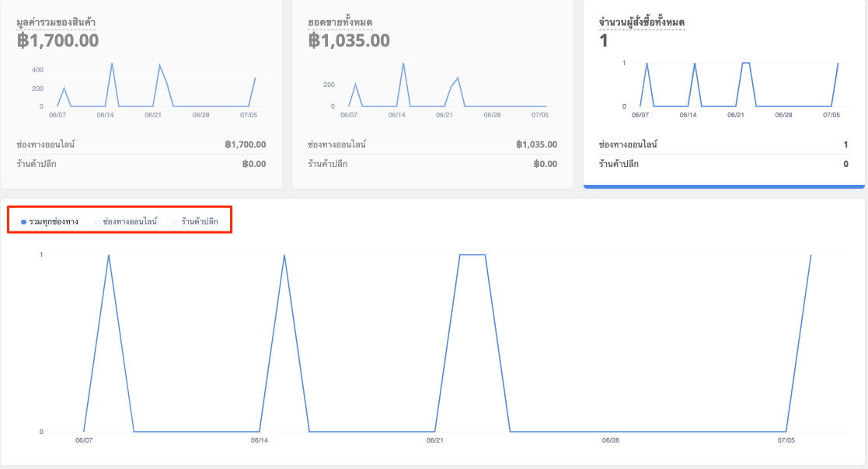This screenshot has height=469, width=868.
Task: Click the 06/07 date label on the large chart
Action: (x=84, y=440)
